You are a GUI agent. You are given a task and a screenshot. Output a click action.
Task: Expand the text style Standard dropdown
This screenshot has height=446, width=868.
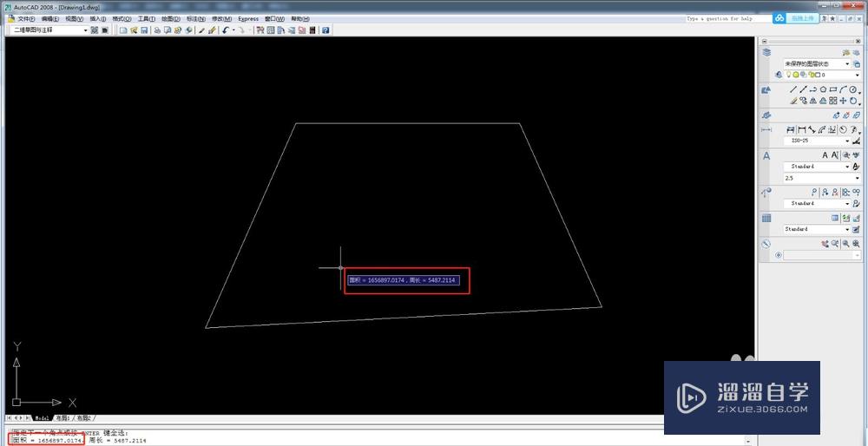847,167
